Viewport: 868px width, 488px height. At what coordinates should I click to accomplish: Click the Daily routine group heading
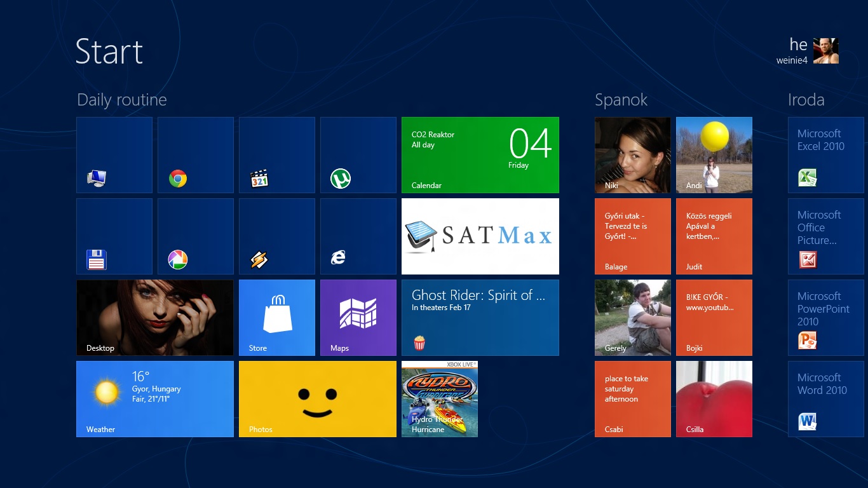pyautogui.click(x=122, y=100)
